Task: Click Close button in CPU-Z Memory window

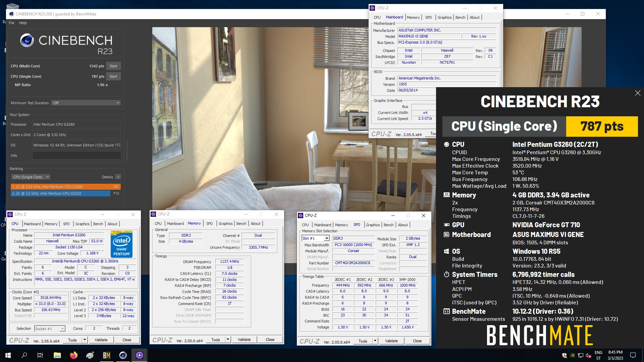Action: pyautogui.click(x=270, y=340)
